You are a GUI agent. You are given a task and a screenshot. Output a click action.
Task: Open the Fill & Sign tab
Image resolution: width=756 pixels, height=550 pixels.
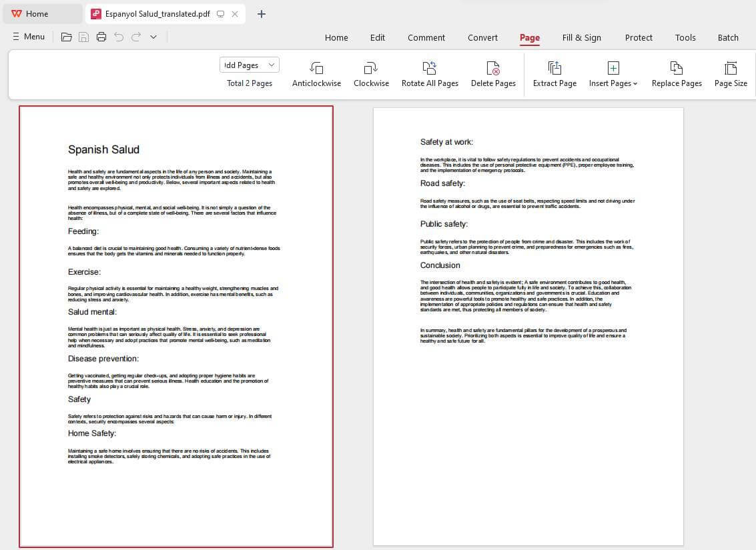point(581,38)
